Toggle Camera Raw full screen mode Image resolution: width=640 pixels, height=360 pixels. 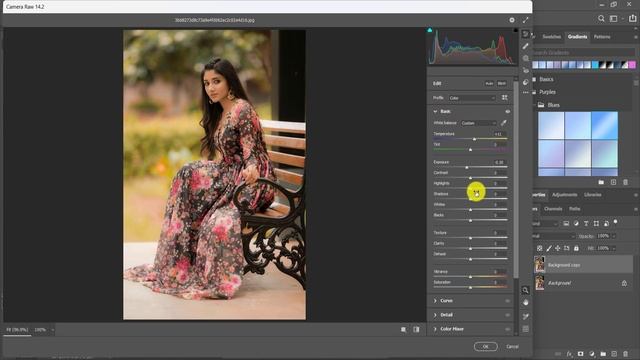click(525, 20)
